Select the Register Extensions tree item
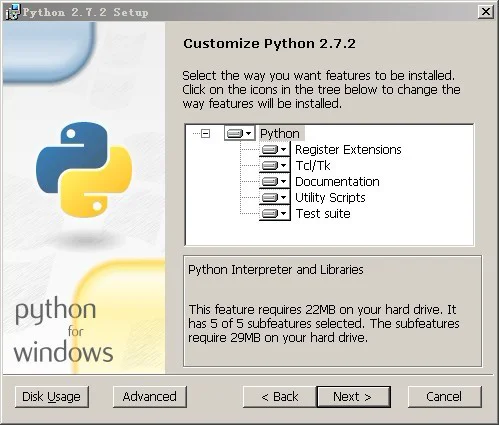The height and width of the screenshot is (425, 499). click(x=348, y=150)
